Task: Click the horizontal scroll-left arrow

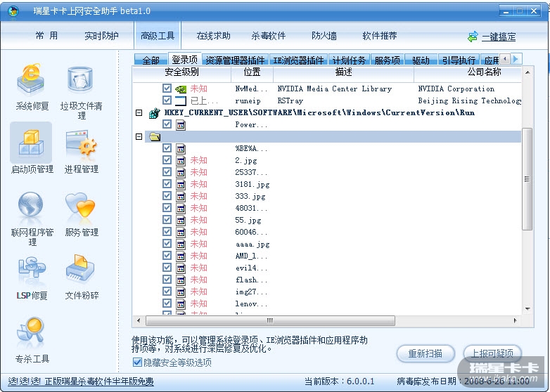Action: (x=139, y=320)
